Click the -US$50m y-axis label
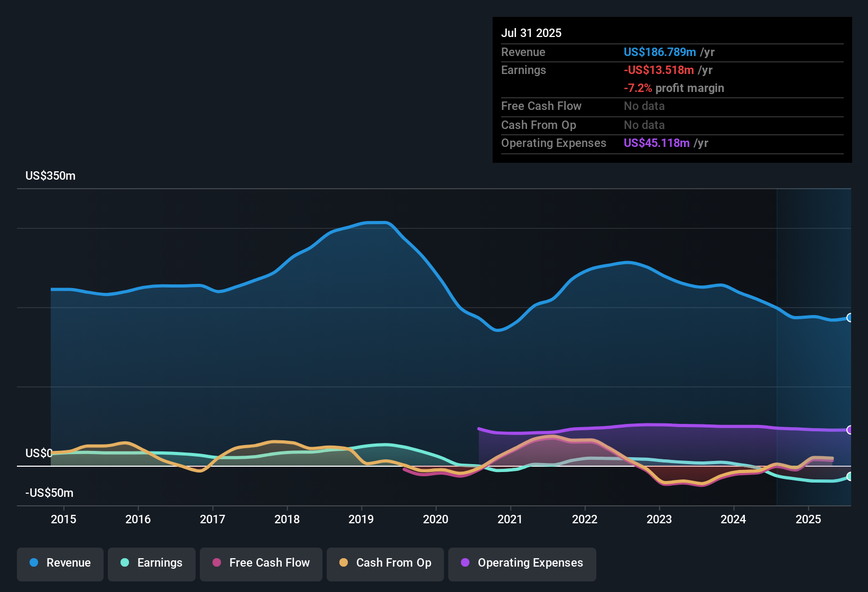Viewport: 868px width, 592px height. [49, 493]
